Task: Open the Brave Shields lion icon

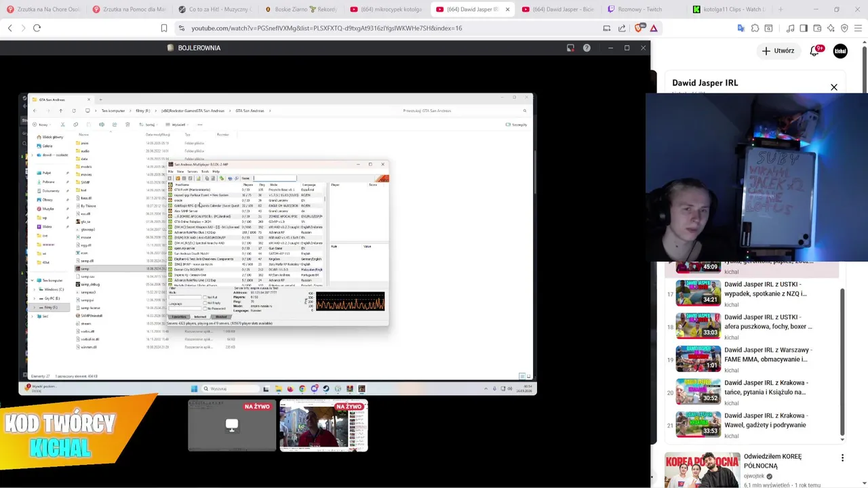Action: 638,28
